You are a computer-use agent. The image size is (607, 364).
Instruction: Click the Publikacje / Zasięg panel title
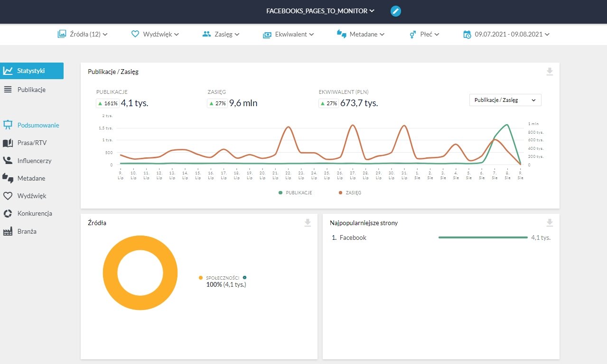click(x=113, y=72)
